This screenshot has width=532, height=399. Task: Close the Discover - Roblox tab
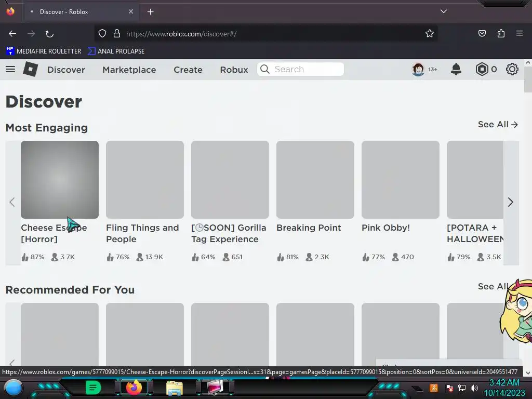click(x=130, y=11)
